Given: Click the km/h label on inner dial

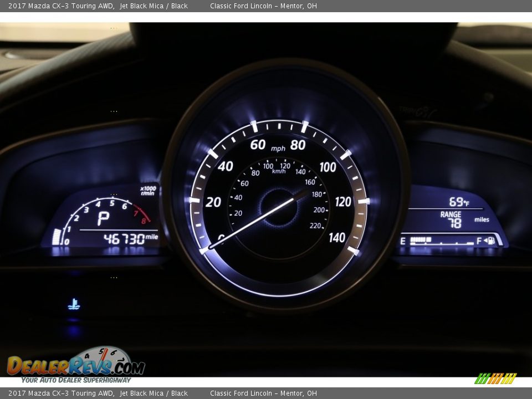Looking at the screenshot, I should tap(279, 171).
